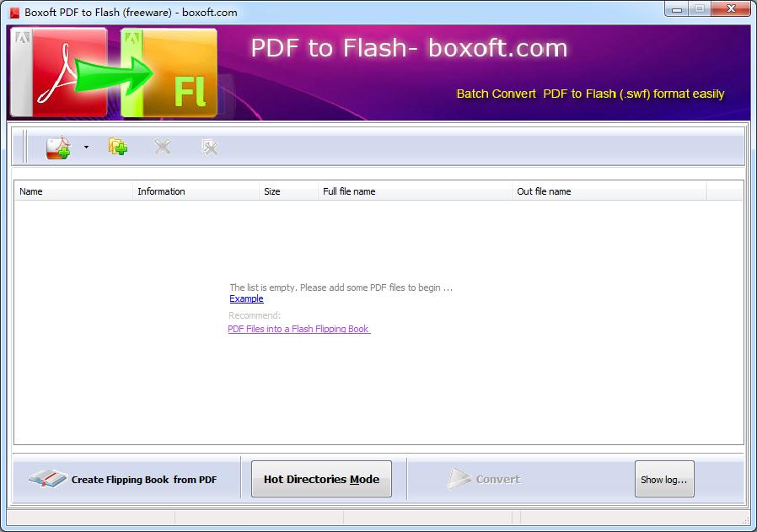Screen dimensions: 757x532
Task: Click the title bar application icon
Action: [x=14, y=13]
